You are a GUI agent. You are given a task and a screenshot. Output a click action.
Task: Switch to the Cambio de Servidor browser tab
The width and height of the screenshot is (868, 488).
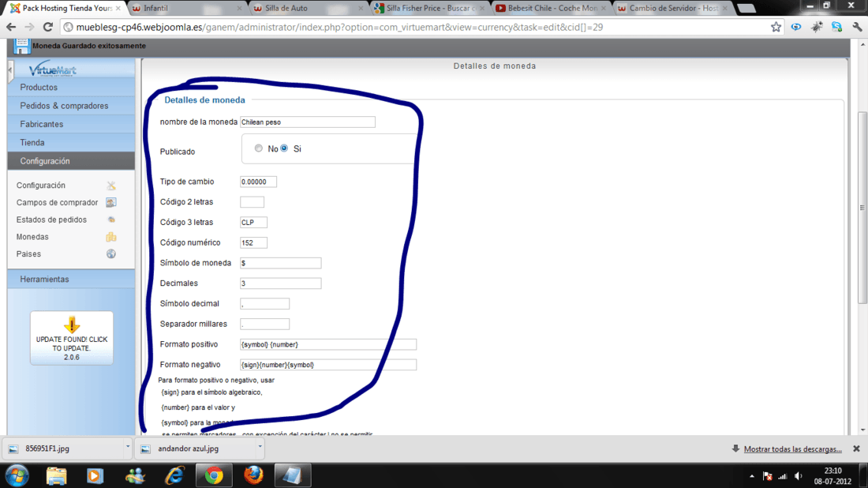(x=672, y=8)
